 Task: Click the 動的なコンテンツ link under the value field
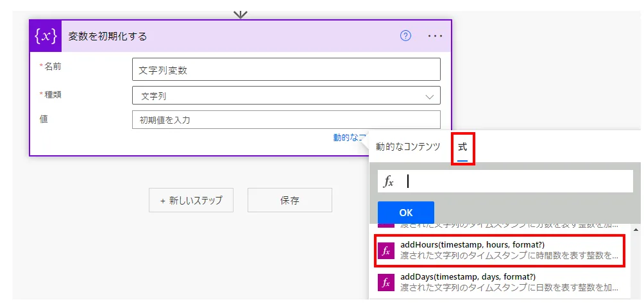point(350,137)
